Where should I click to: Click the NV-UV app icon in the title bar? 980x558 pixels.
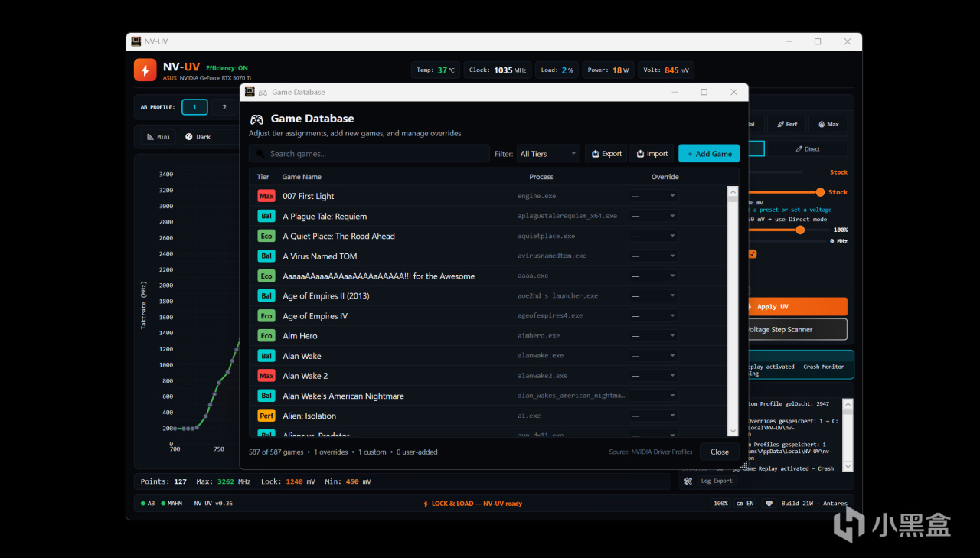click(136, 41)
